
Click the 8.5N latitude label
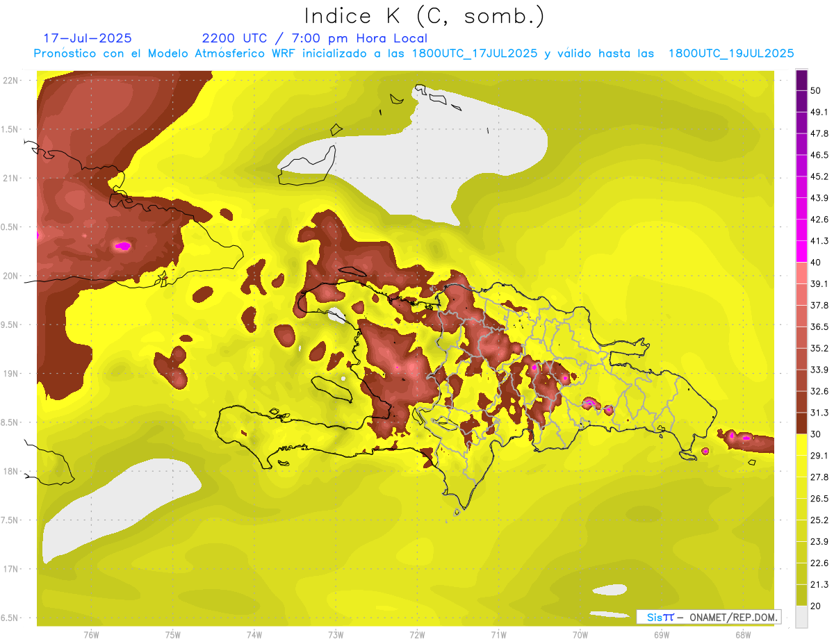pos(10,422)
